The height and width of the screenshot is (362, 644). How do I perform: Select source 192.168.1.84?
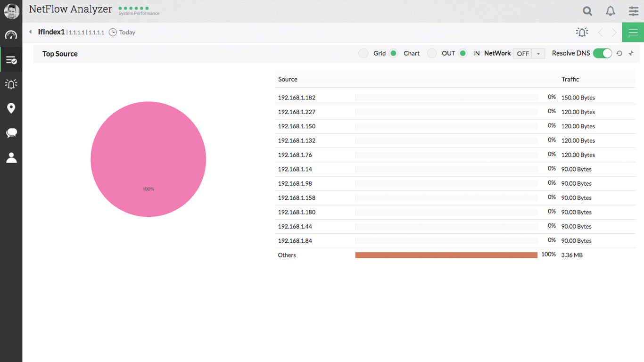(x=295, y=241)
